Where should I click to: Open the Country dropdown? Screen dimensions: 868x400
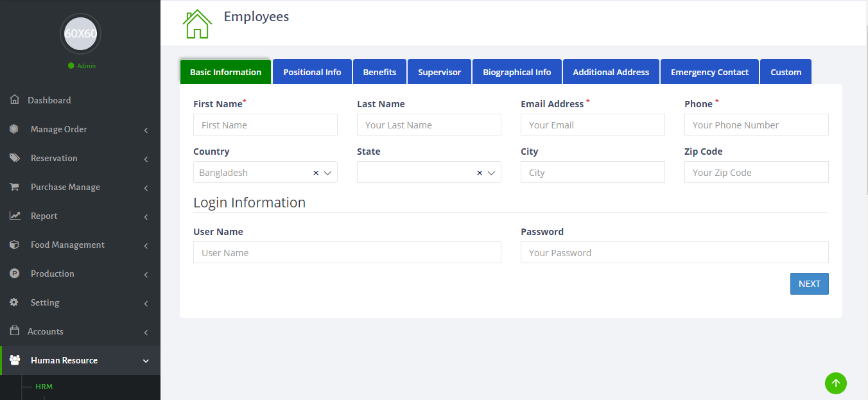click(327, 173)
